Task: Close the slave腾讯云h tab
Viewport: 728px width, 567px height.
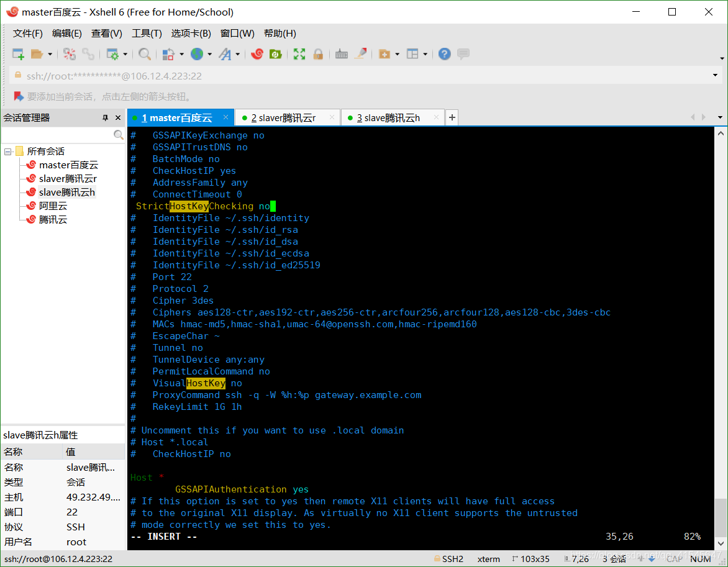Action: pyautogui.click(x=436, y=117)
